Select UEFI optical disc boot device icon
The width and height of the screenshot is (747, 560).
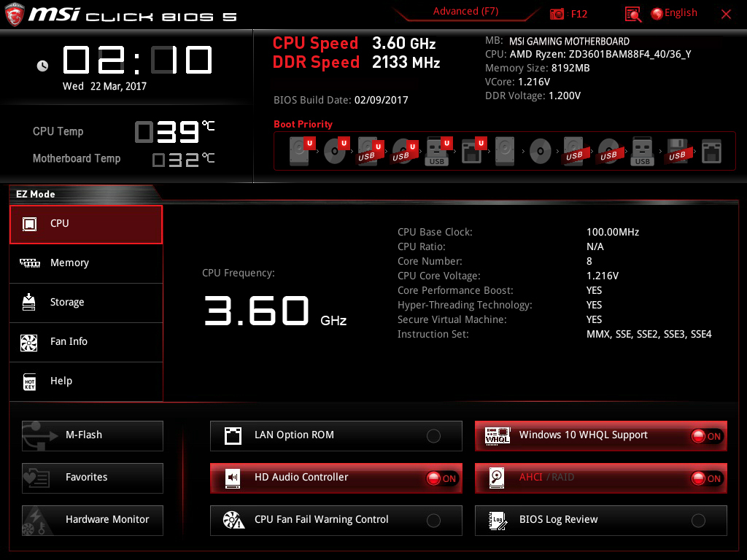[x=336, y=151]
